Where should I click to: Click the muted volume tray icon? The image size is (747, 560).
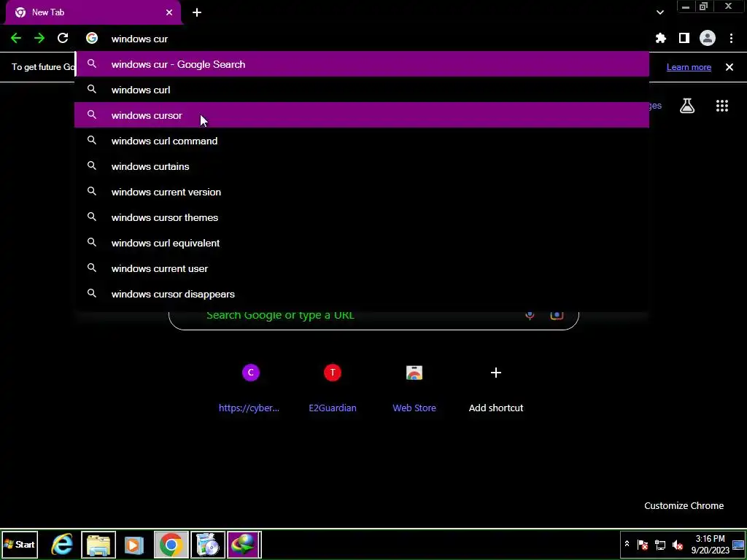(x=678, y=545)
